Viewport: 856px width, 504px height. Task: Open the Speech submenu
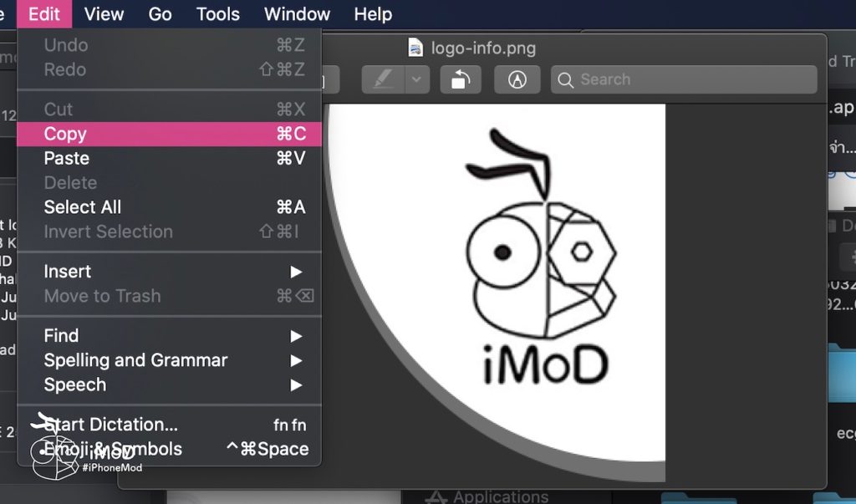75,384
